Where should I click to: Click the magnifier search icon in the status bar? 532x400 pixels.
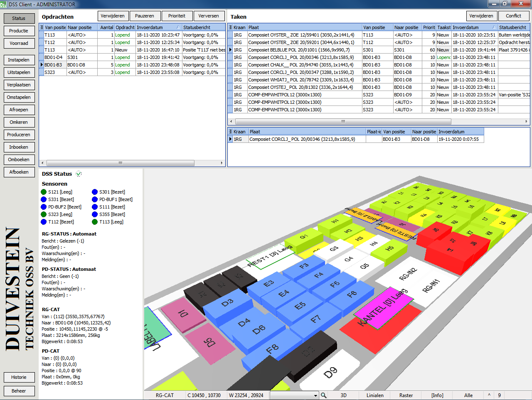[323, 395]
